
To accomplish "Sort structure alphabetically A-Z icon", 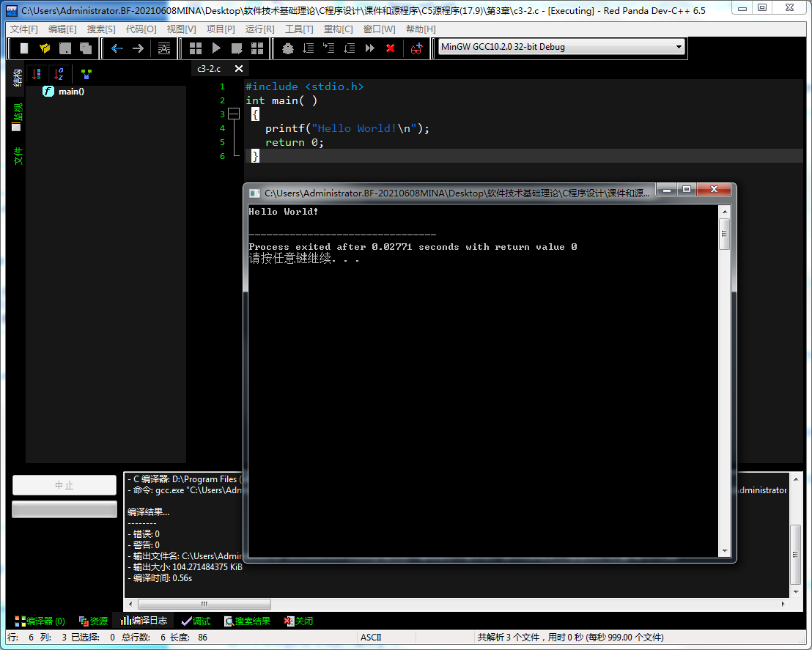I will (x=59, y=74).
